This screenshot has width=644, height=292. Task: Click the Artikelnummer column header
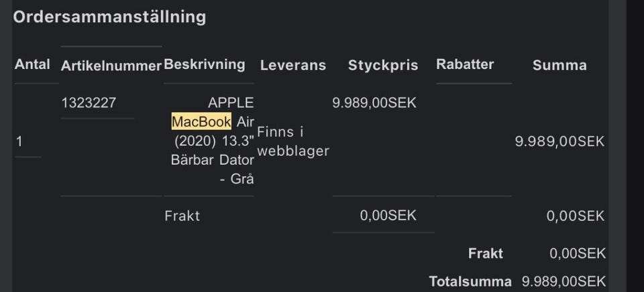click(x=111, y=65)
